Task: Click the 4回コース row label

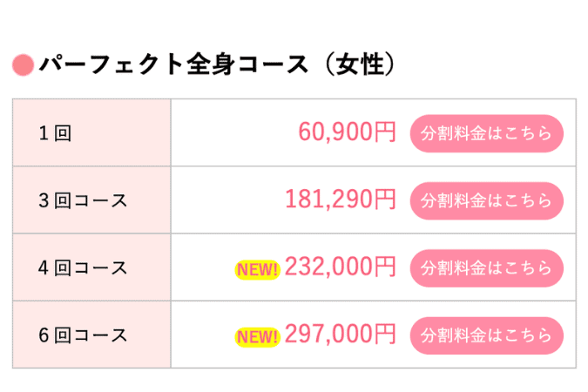Action: pyautogui.click(x=83, y=267)
